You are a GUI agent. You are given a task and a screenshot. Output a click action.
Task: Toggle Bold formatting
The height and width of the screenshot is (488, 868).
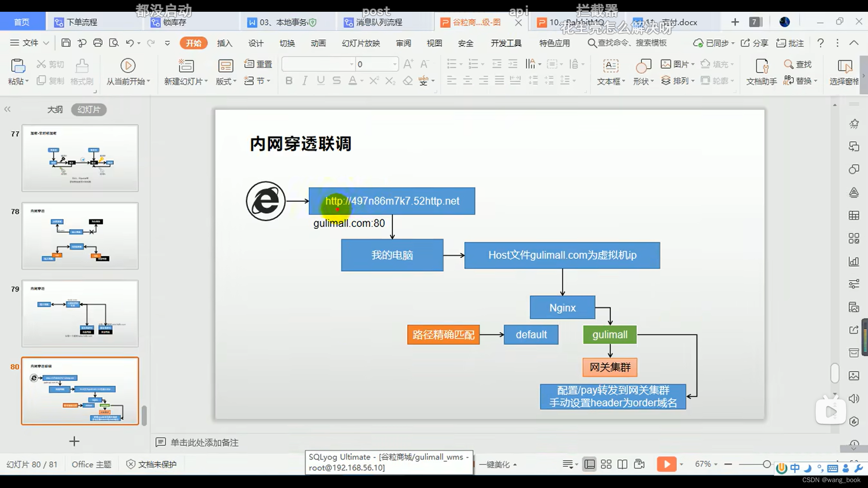tap(289, 81)
